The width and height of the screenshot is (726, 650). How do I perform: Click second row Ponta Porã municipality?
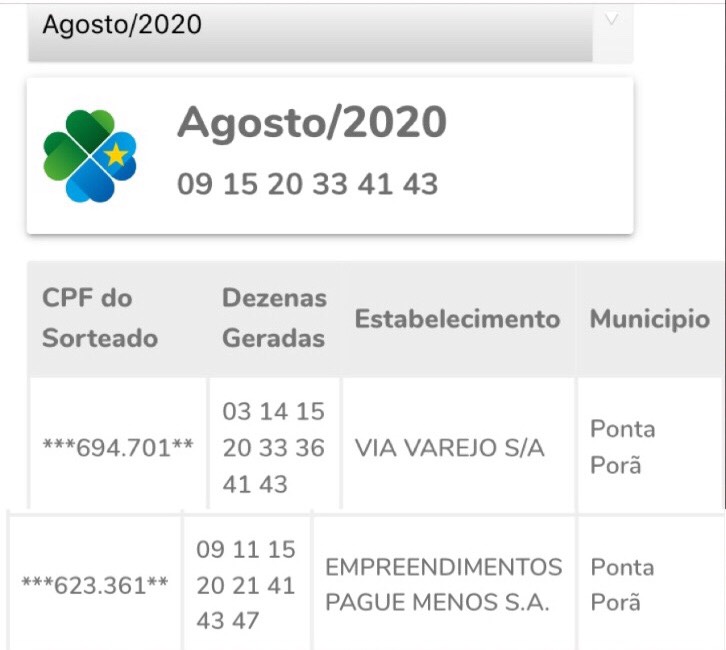pyautogui.click(x=622, y=585)
